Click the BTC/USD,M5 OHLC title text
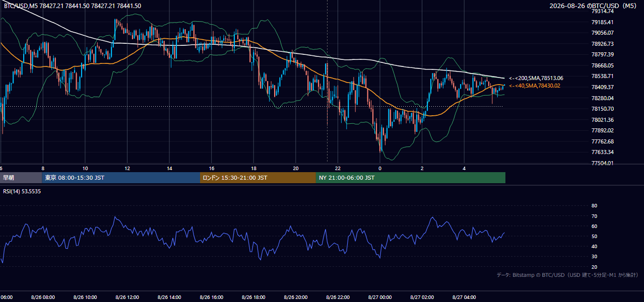Image resolution: width=644 pixels, height=302 pixels. (73, 6)
